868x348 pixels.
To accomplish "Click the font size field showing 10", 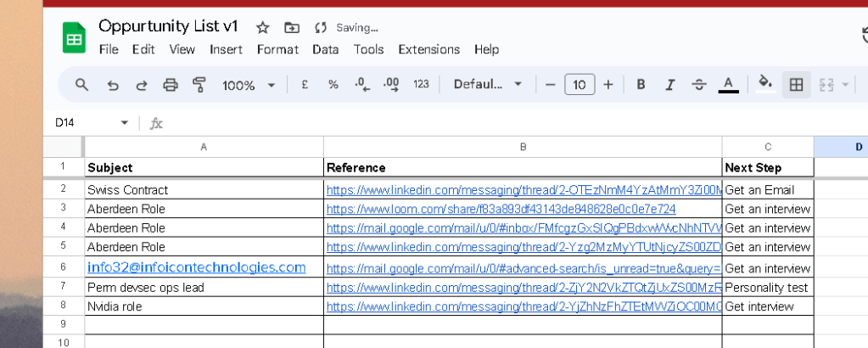I will coord(580,85).
